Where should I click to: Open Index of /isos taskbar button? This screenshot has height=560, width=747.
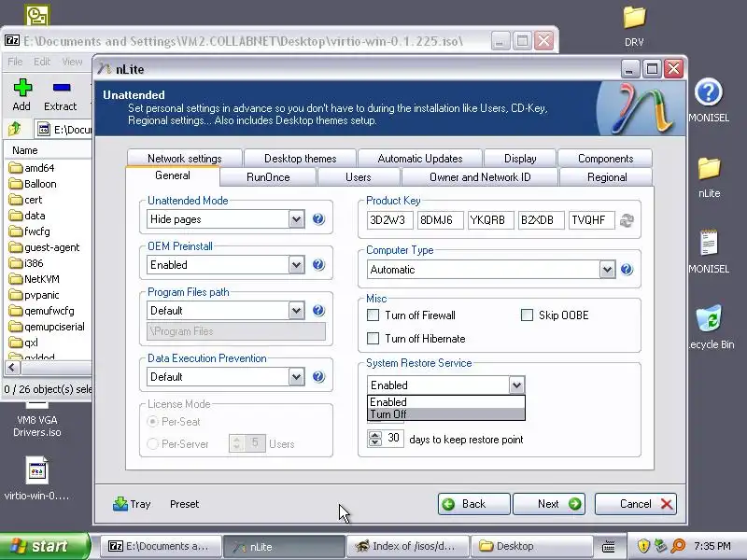[407, 546]
